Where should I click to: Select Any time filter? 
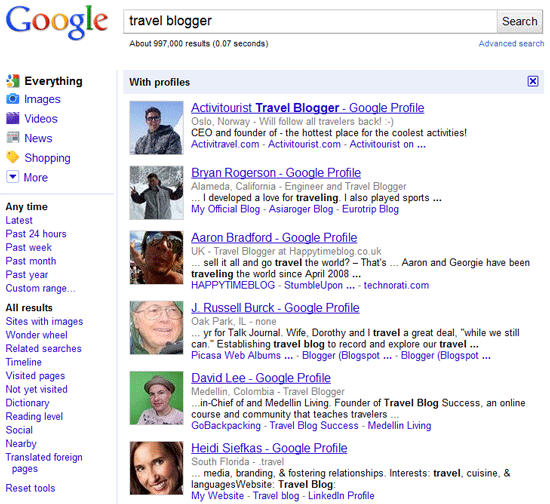pyautogui.click(x=27, y=207)
